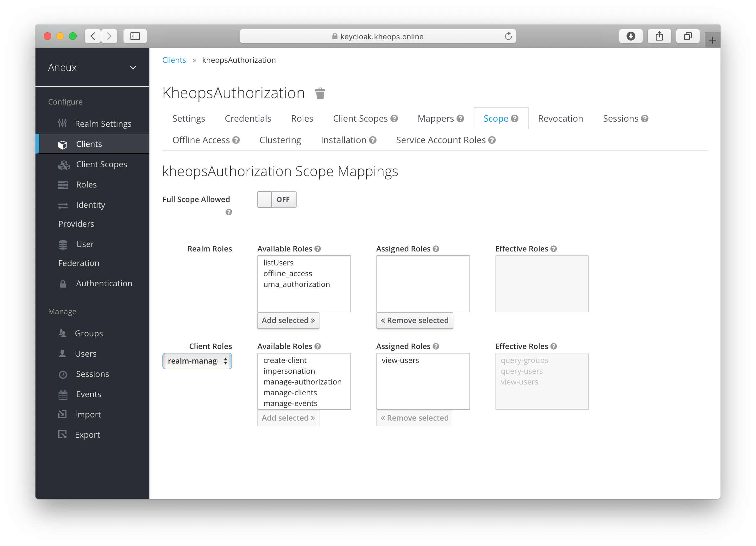This screenshot has height=546, width=756.
Task: Show help for Client Available Roles
Action: (318, 346)
